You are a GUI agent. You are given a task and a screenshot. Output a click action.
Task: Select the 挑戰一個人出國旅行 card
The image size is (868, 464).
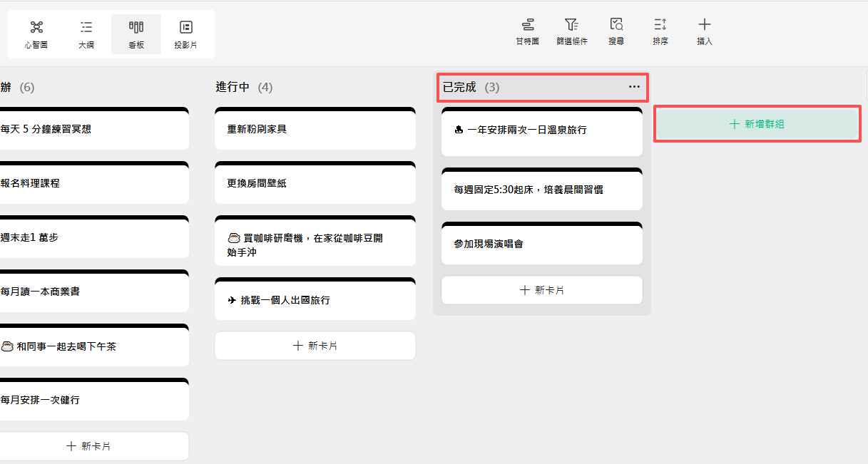point(315,299)
